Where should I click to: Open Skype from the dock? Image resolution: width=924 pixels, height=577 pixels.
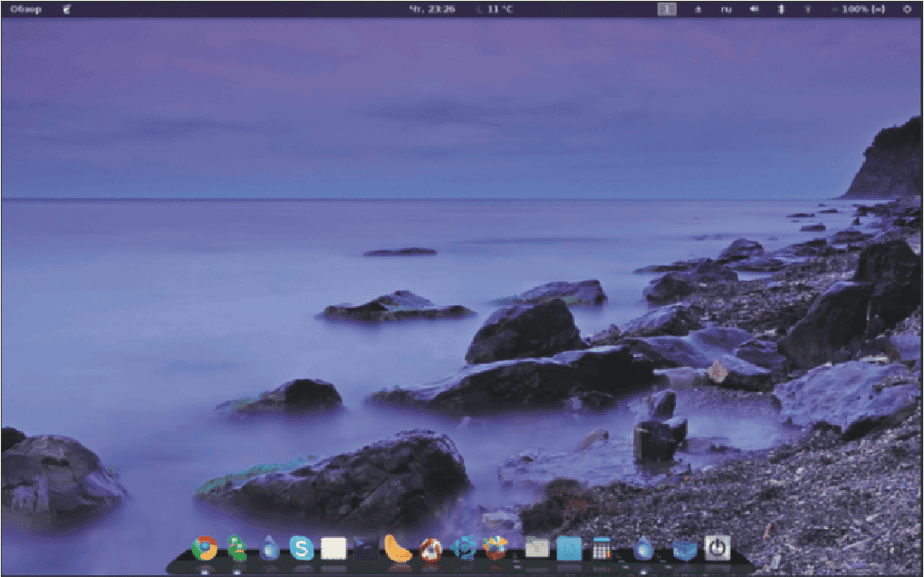(301, 548)
